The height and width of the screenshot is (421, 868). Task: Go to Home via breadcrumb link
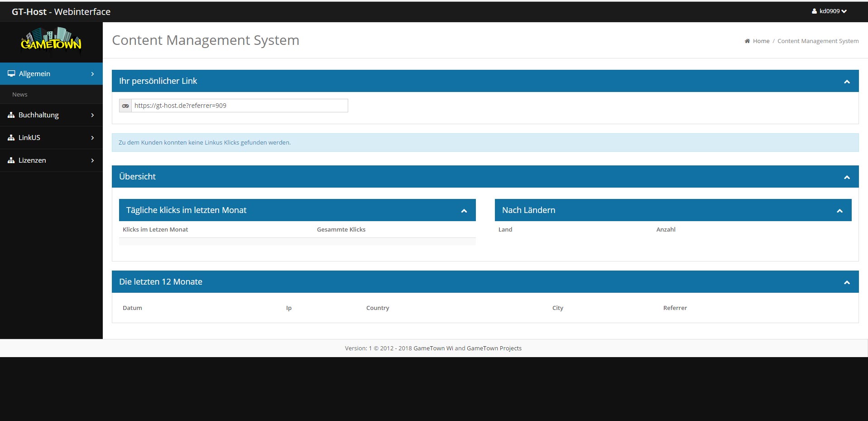[761, 41]
